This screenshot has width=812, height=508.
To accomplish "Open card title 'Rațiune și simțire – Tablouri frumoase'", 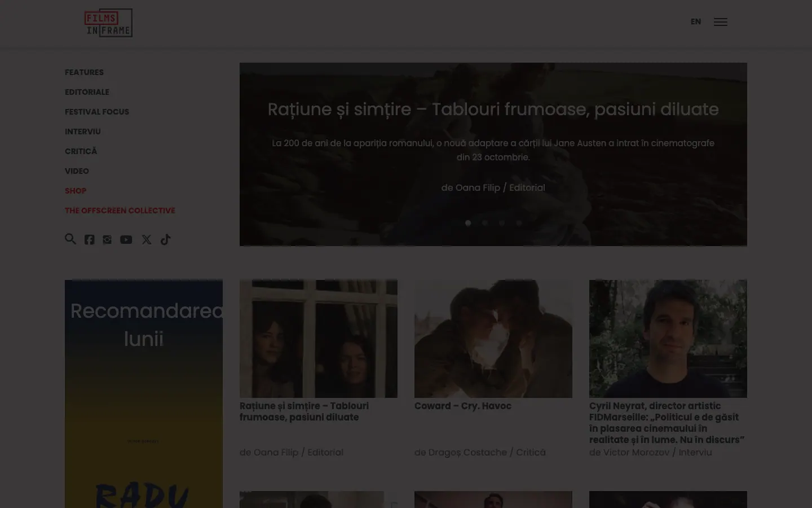I will click(304, 411).
